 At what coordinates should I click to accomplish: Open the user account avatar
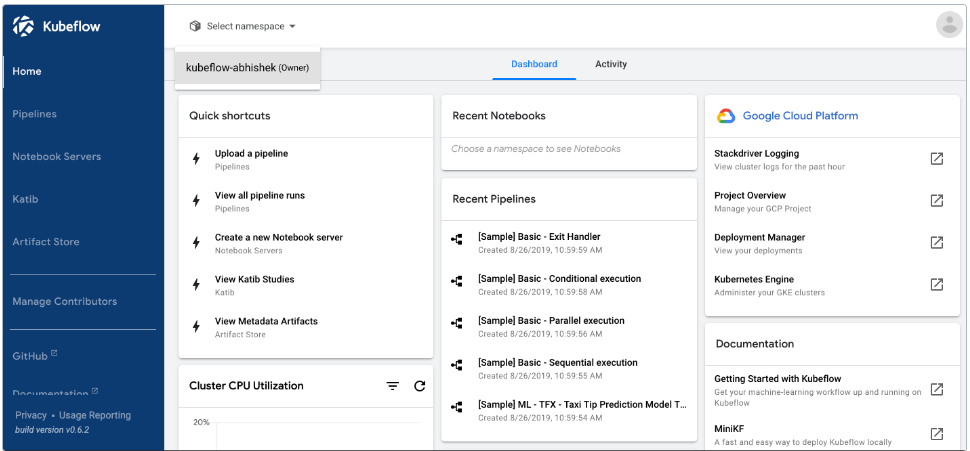coord(948,25)
